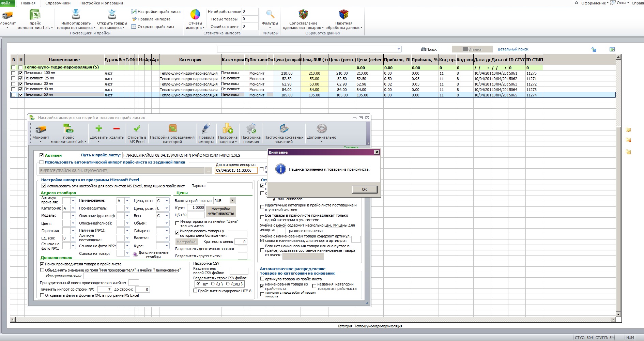Toggle distribution by артикула товара из прайс-листа
This screenshot has width=644, height=341.
tap(262, 279)
